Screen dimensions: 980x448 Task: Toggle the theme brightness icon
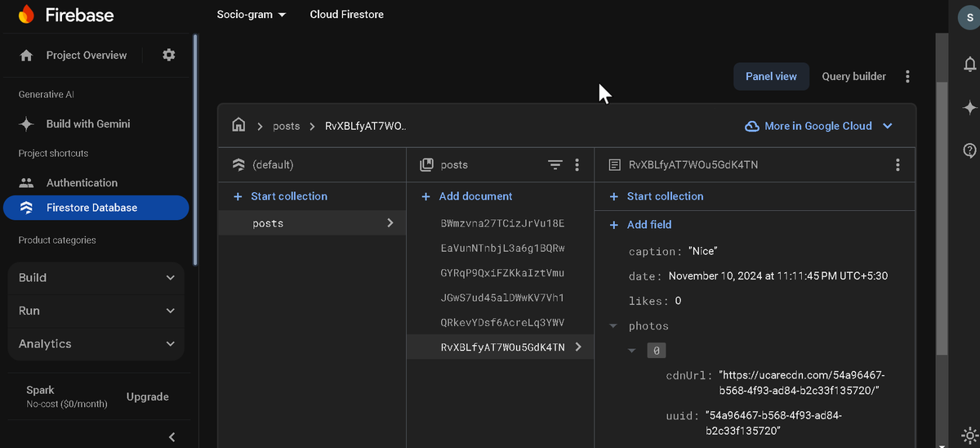point(969,434)
